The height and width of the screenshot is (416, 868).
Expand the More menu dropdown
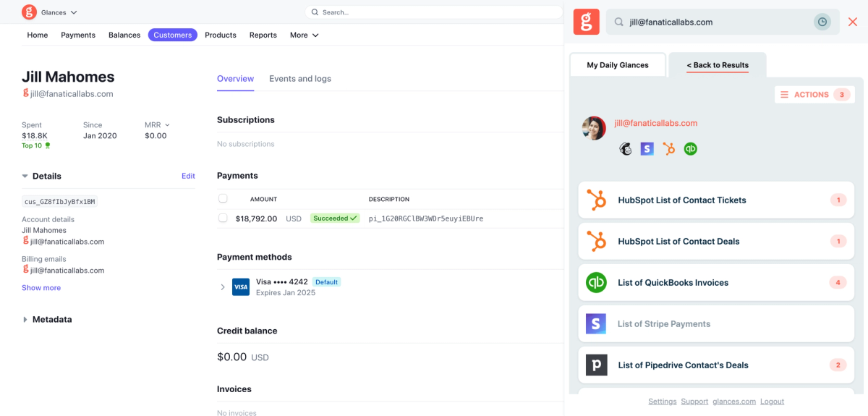[x=305, y=35]
